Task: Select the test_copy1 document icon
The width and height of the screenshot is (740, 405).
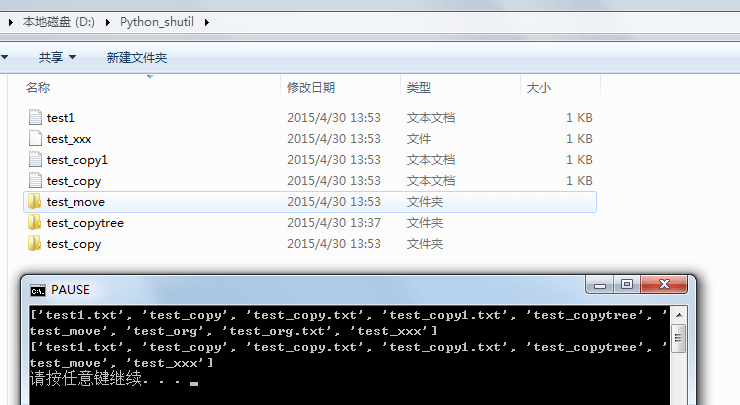Action: point(35,160)
